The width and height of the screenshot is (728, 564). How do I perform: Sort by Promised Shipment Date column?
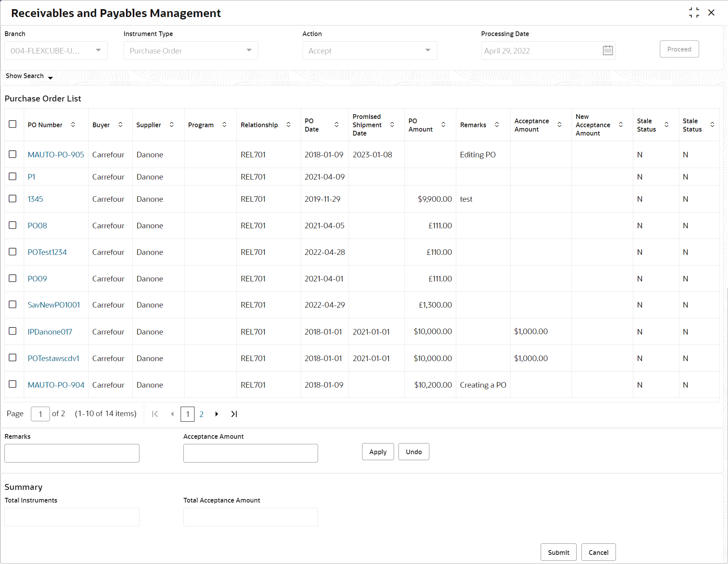[x=392, y=125]
